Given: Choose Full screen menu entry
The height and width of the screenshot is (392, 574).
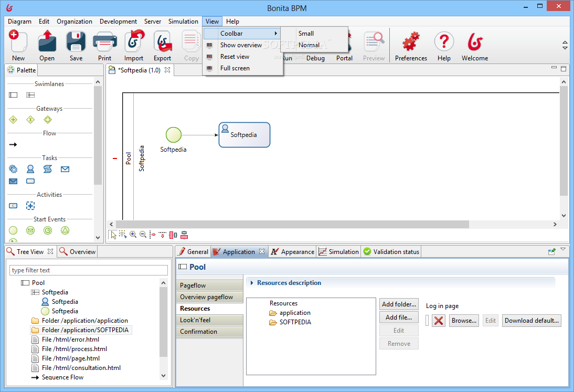Looking at the screenshot, I should click(235, 68).
